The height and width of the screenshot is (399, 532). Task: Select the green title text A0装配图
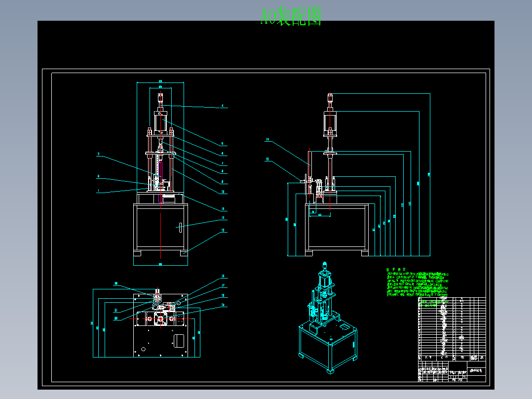pos(291,17)
